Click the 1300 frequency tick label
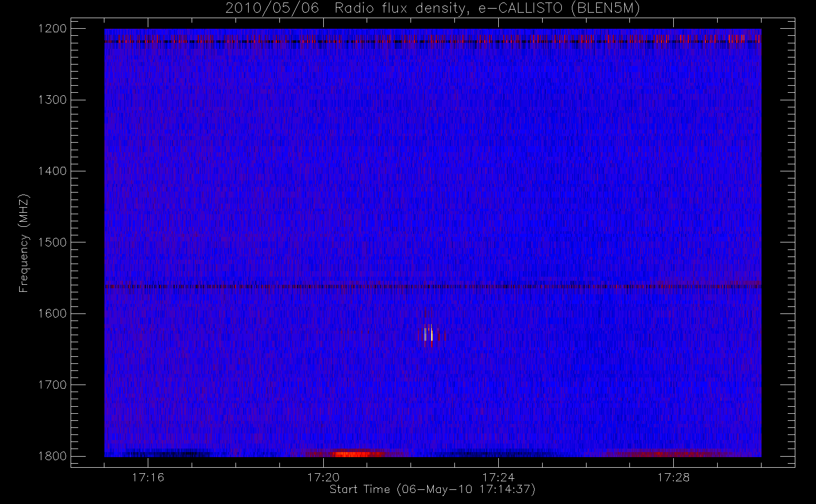 click(x=52, y=100)
